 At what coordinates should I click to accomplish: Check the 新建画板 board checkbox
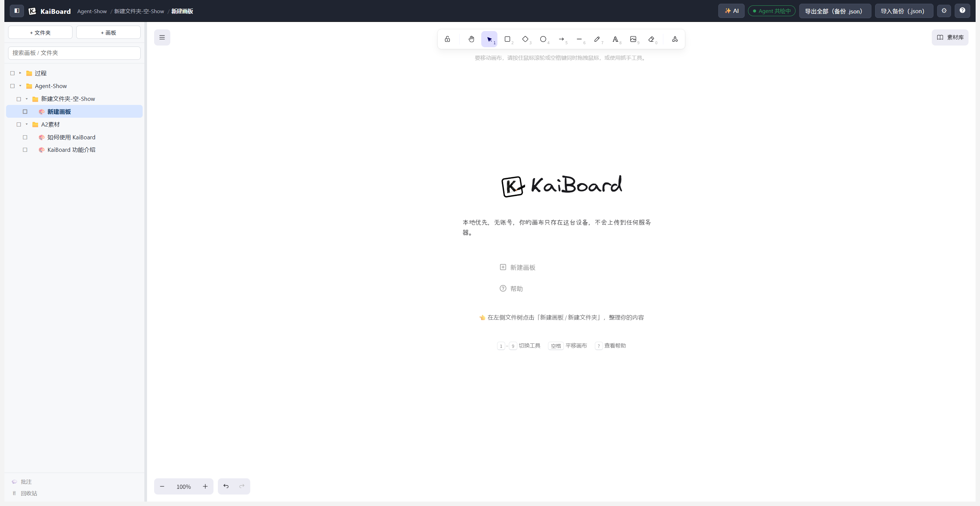click(x=25, y=111)
